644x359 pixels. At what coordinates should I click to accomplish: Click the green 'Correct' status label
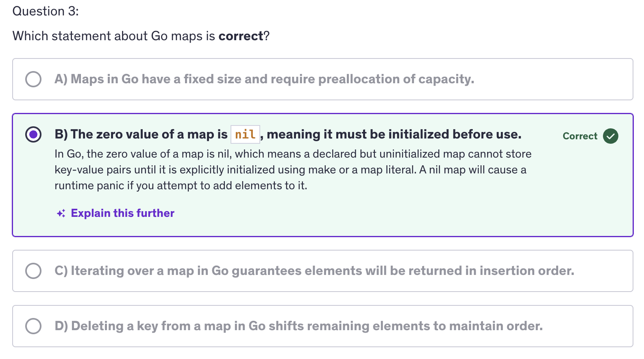tap(580, 136)
